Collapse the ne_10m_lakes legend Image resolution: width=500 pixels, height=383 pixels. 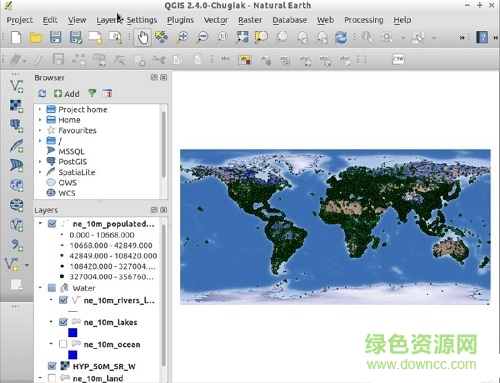coord(51,322)
